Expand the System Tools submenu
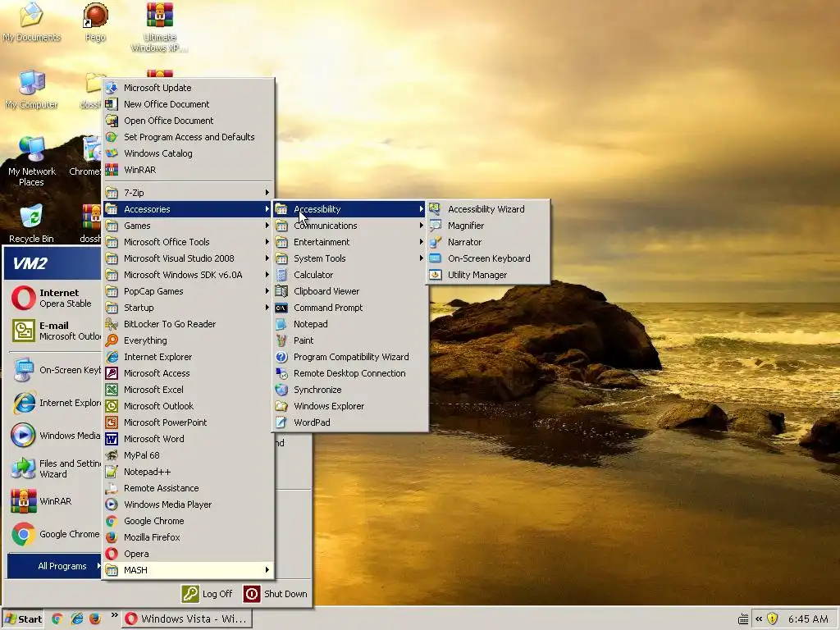The height and width of the screenshot is (630, 840). pos(349,258)
